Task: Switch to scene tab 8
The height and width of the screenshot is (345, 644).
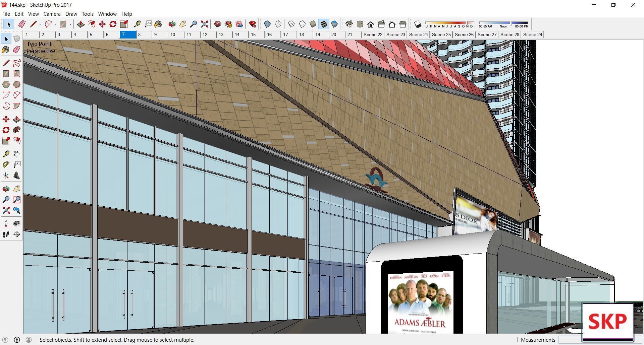Action: (144, 34)
